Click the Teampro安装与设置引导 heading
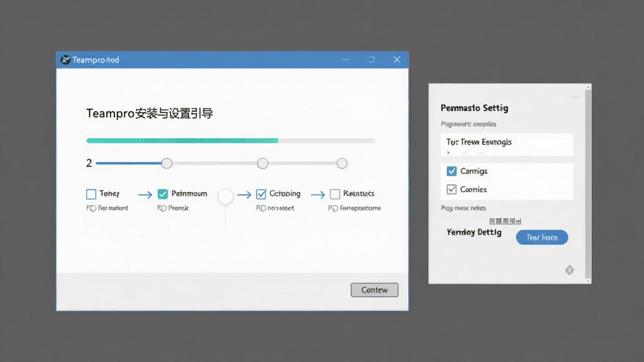 (150, 113)
